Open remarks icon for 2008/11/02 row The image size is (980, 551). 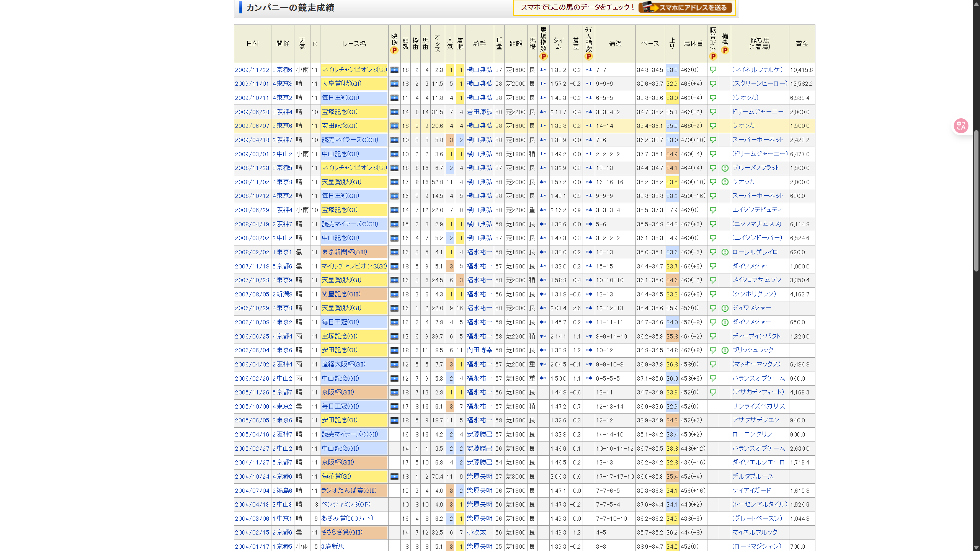coord(725,182)
